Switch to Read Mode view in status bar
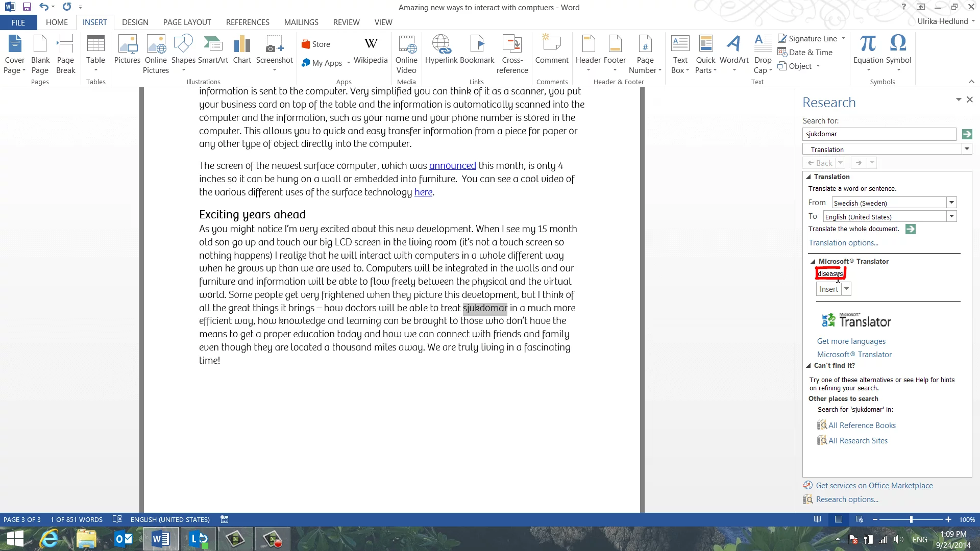Viewport: 980px width, 551px height. click(818, 519)
